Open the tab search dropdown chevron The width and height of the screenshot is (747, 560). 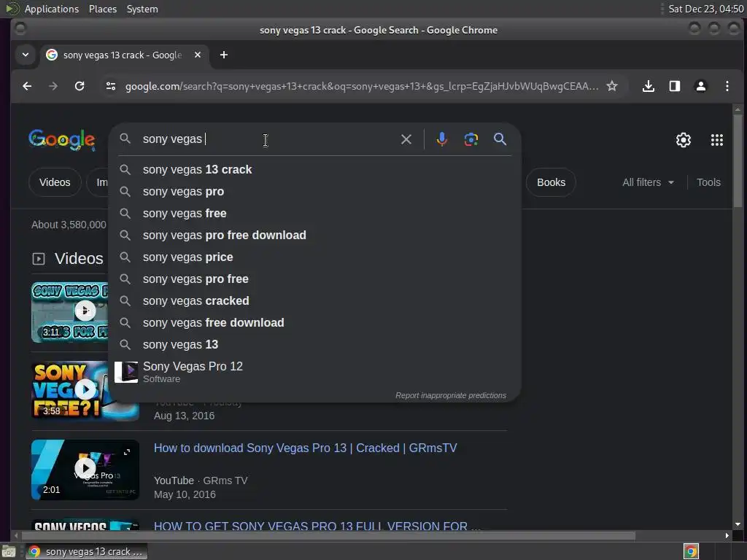(x=26, y=55)
